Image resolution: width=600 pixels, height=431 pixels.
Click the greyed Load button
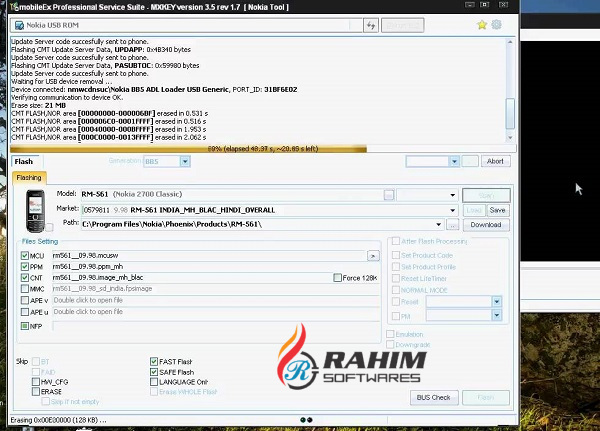[474, 210]
